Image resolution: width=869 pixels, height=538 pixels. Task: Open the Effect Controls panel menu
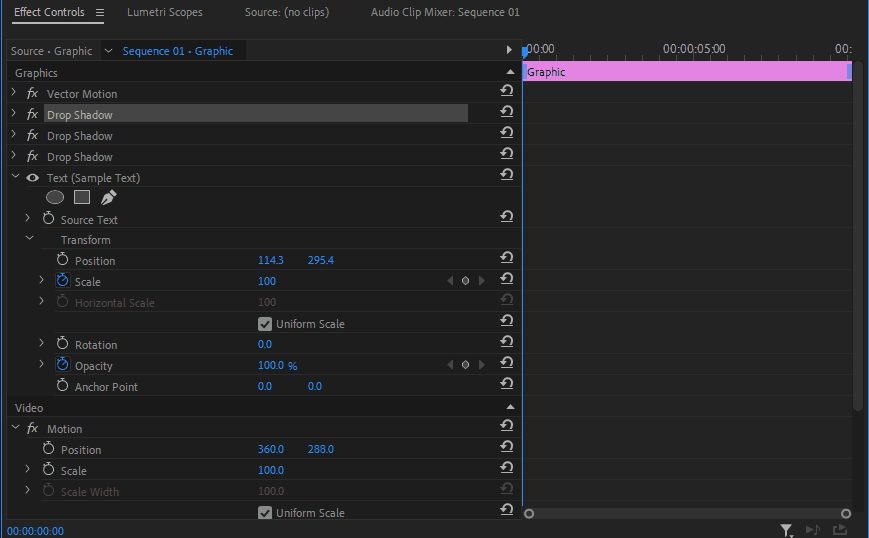point(100,12)
